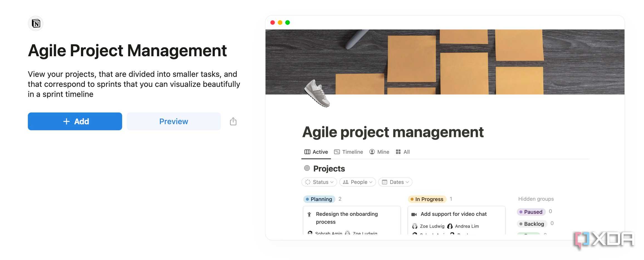Click the Planning group label
The image size is (644, 260).
(x=319, y=199)
